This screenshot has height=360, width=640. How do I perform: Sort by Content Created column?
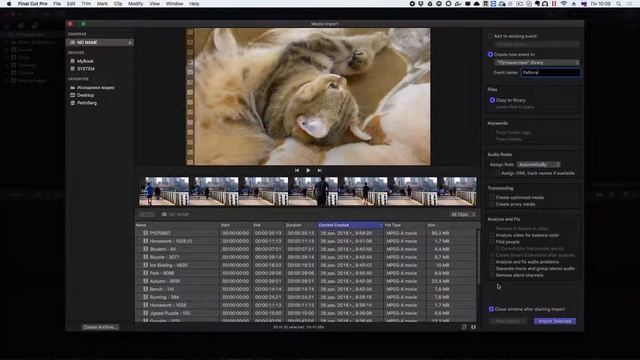350,225
